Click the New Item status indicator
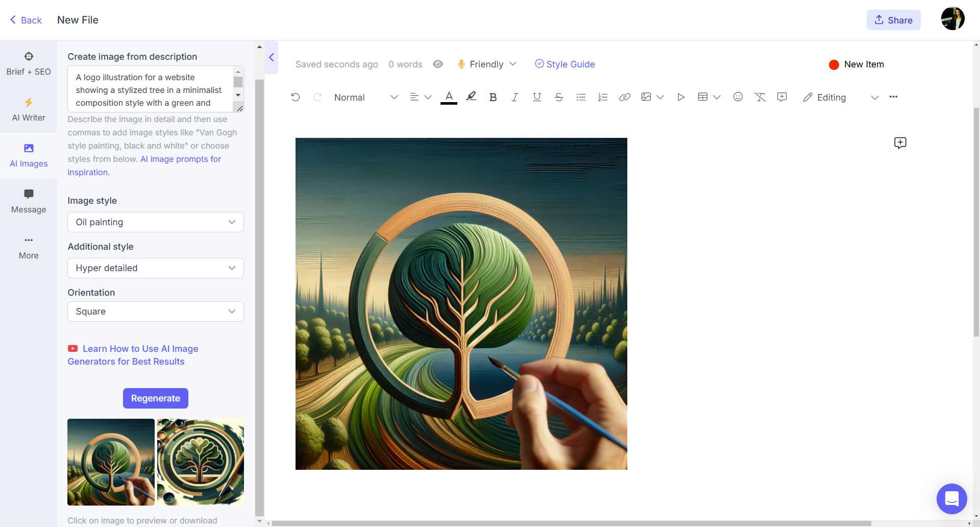The image size is (980, 527). [x=856, y=64]
